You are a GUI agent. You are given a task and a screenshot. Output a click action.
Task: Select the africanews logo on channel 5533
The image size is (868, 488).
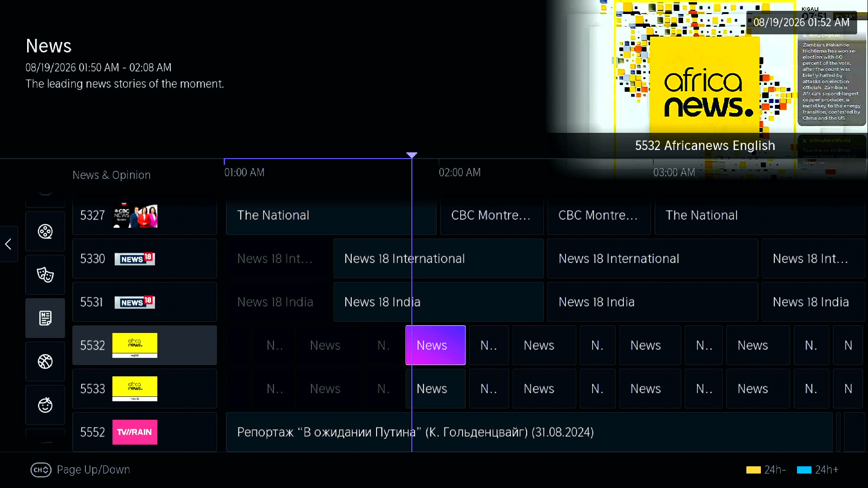click(x=135, y=389)
